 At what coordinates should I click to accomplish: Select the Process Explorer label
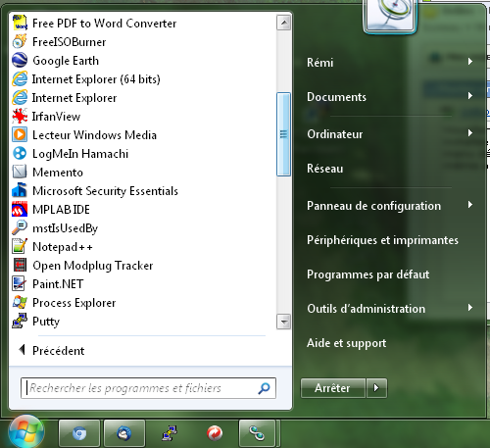click(74, 303)
